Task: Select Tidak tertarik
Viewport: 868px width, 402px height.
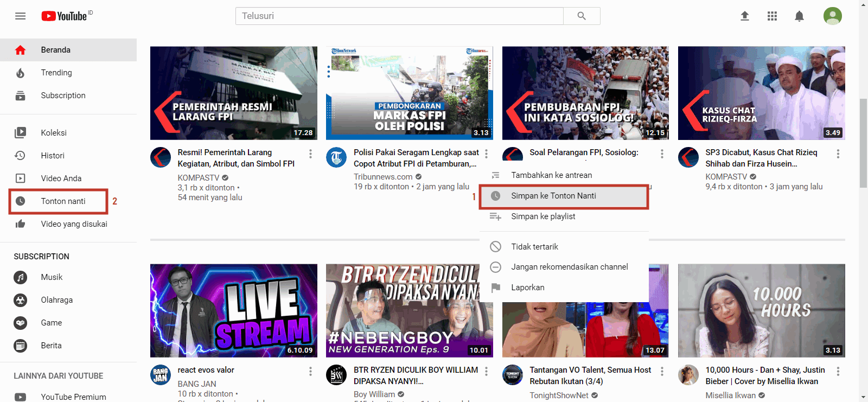Action: point(564,247)
